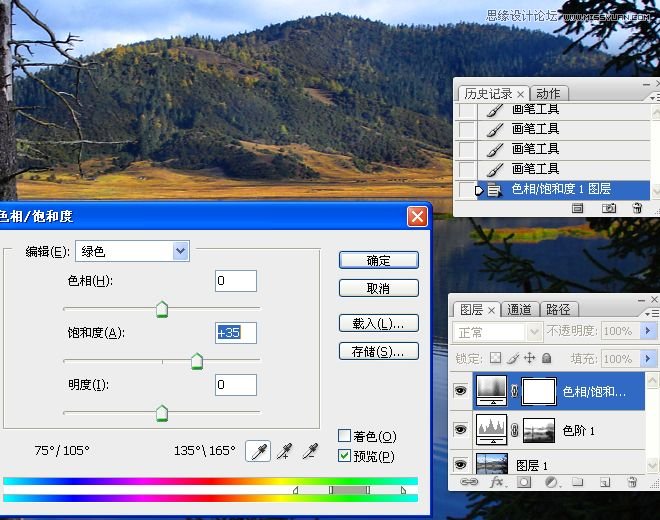Add a layer mask icon
The image size is (660, 520).
pos(524,482)
